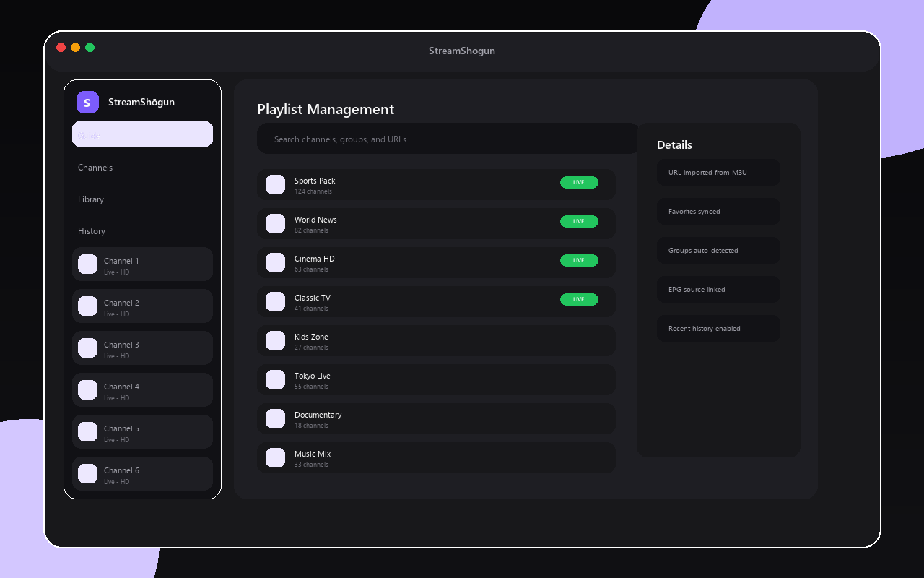Click the purple StreamShōgun S logo
This screenshot has width=924, height=578.
[87, 103]
